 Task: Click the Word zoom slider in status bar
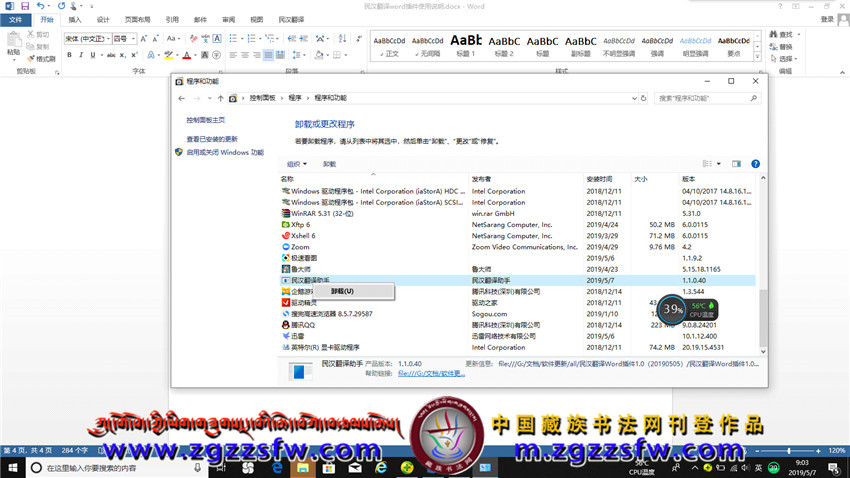pyautogui.click(x=788, y=451)
